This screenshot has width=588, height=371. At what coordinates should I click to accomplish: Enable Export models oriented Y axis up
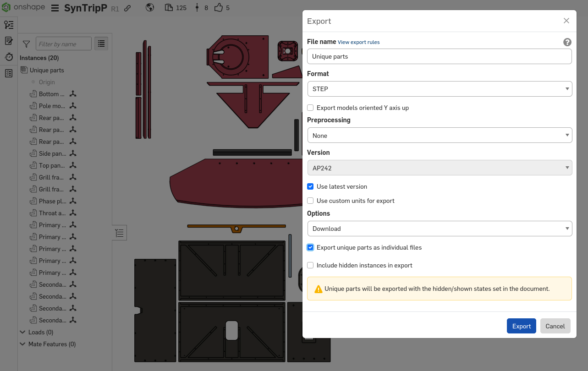311,108
